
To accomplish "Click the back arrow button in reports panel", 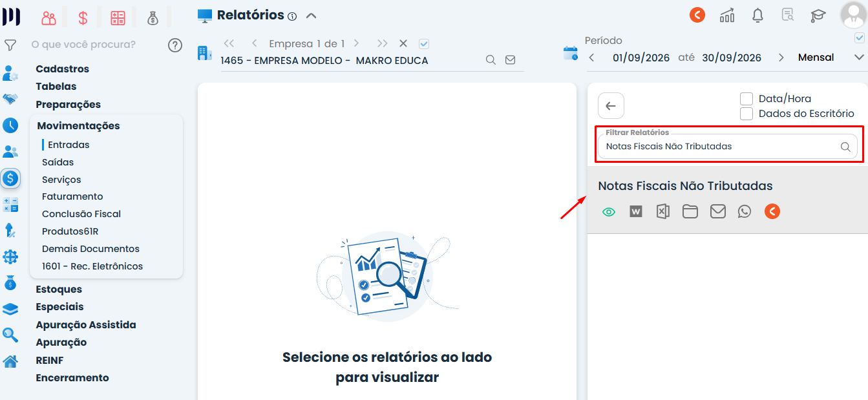I will [611, 106].
